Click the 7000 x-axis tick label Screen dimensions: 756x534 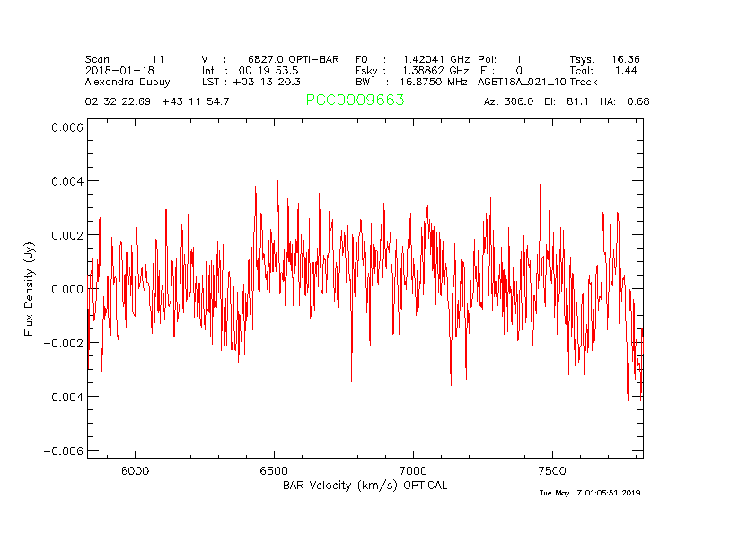coord(413,471)
